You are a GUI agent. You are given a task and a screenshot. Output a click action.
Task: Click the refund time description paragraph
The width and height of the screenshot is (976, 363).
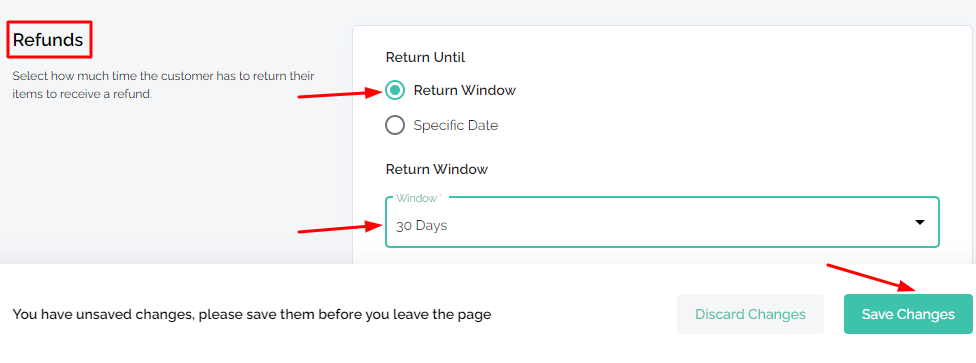point(164,85)
